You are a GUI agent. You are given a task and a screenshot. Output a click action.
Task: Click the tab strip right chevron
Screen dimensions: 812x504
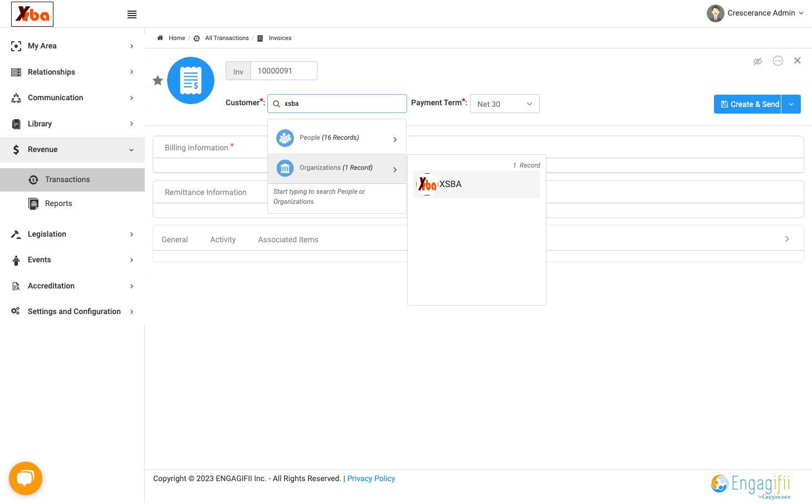pos(787,239)
